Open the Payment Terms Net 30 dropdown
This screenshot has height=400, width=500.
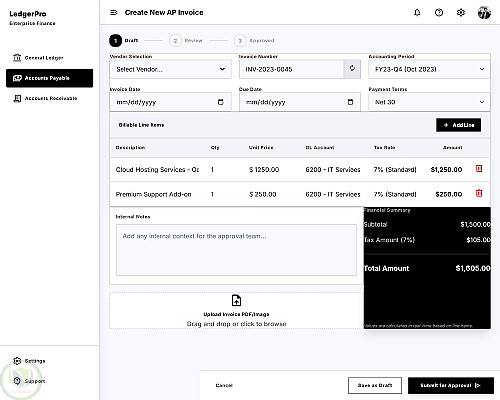pyautogui.click(x=429, y=102)
